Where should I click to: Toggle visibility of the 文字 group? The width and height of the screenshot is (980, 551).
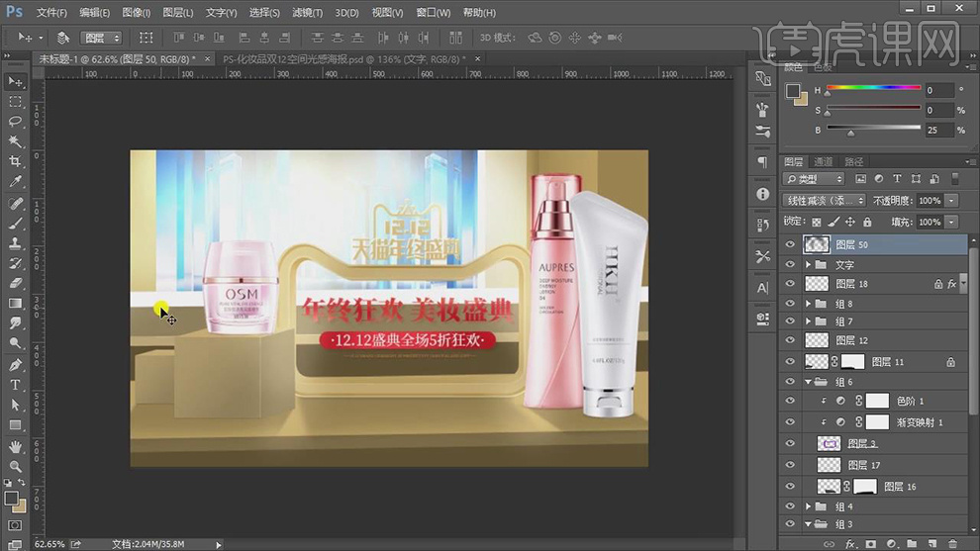pos(790,265)
